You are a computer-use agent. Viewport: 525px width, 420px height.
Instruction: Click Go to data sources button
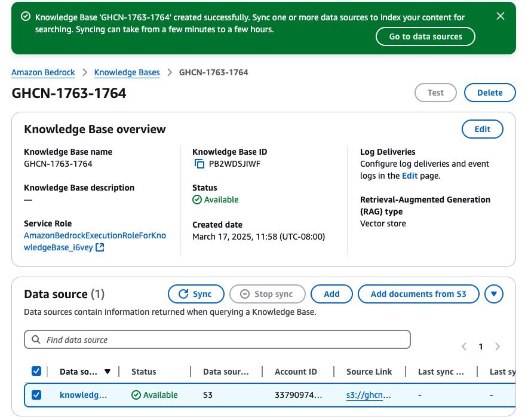pos(426,36)
